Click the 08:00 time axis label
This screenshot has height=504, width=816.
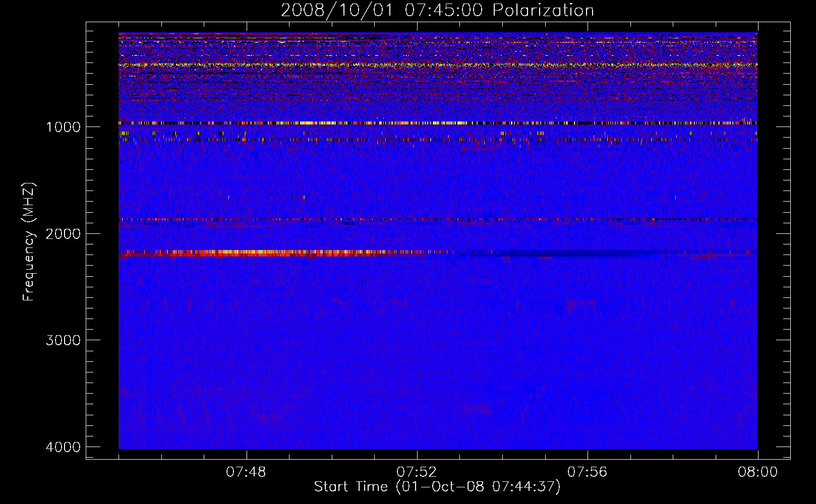(758, 472)
